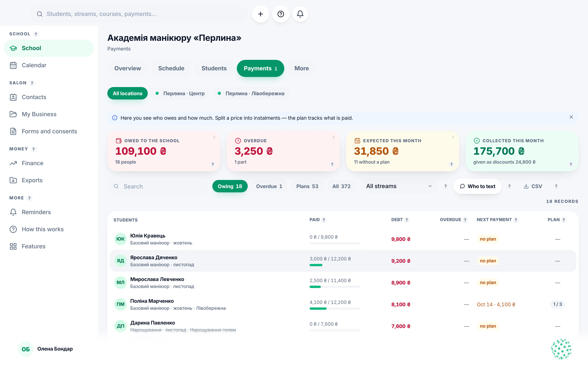Go to Contacts in sidebar
This screenshot has height=370, width=588.
tap(49, 97)
